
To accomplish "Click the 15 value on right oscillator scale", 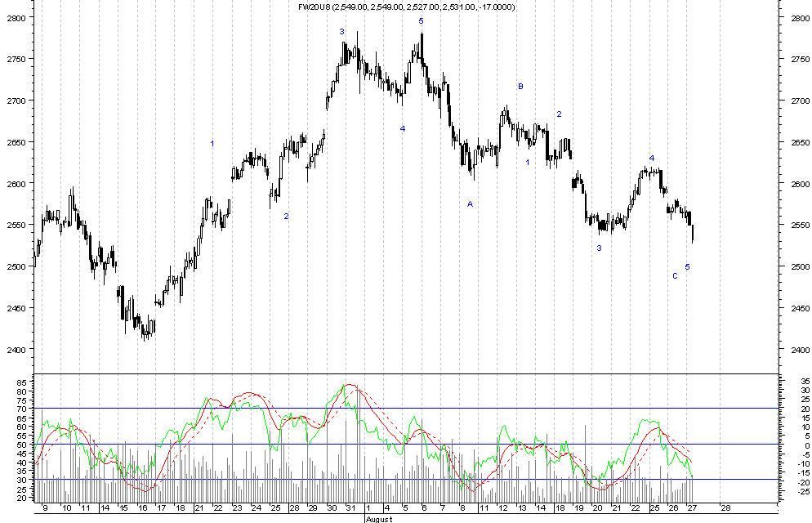I will (x=805, y=418).
